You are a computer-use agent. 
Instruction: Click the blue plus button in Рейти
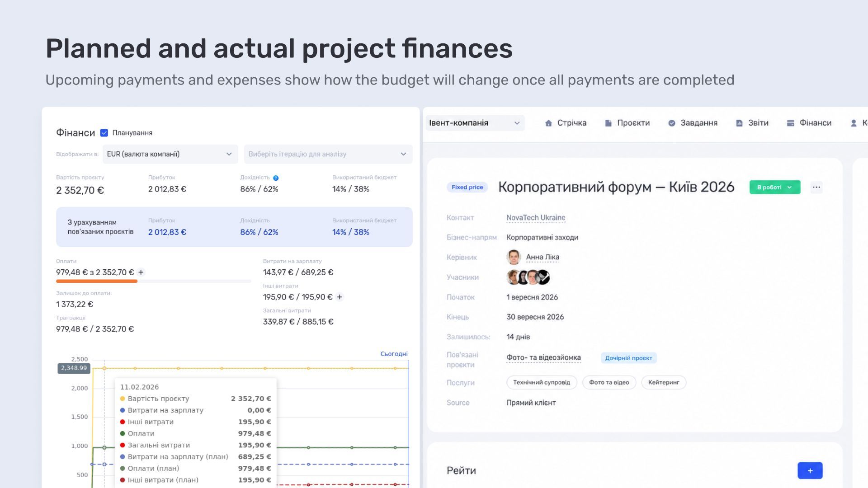(x=810, y=470)
